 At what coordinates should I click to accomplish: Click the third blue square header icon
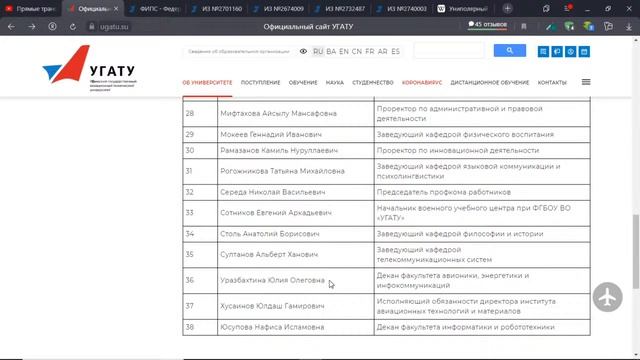(571, 51)
